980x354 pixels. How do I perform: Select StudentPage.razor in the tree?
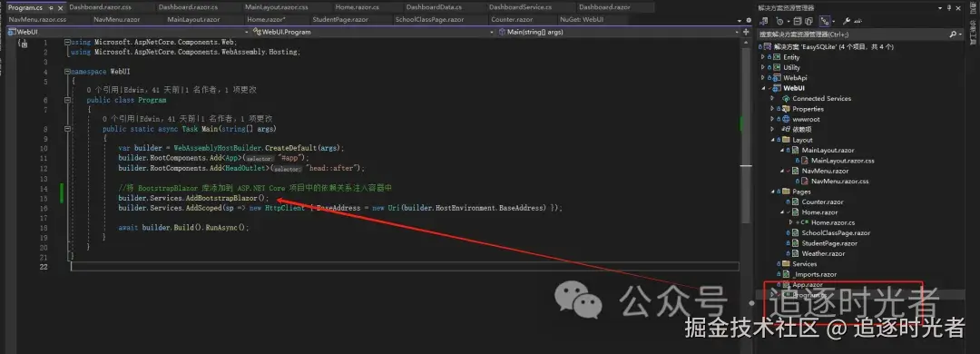click(x=829, y=243)
